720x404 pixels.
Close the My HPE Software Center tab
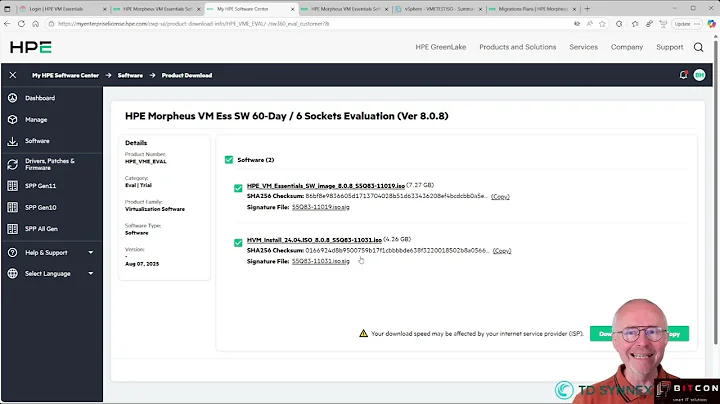coord(292,9)
